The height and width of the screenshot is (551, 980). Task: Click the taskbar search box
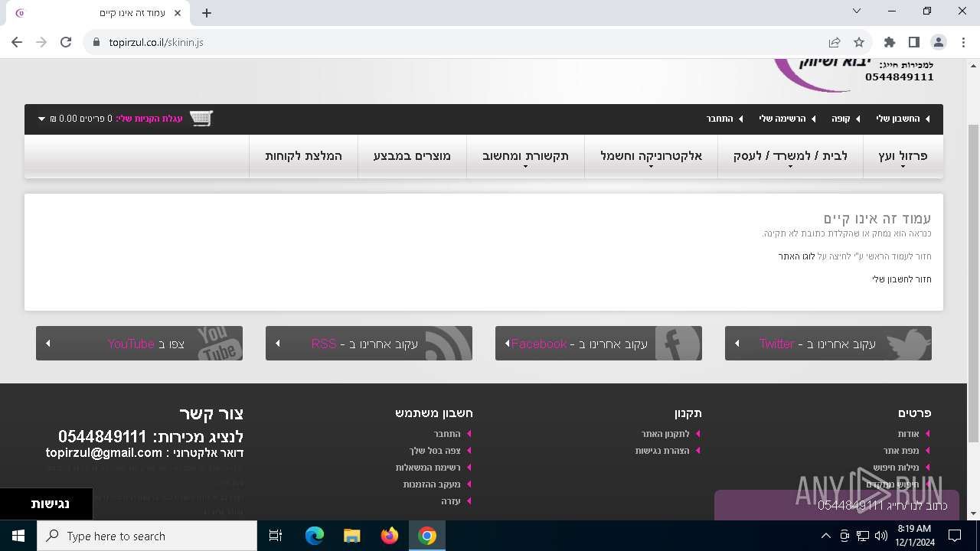(147, 536)
